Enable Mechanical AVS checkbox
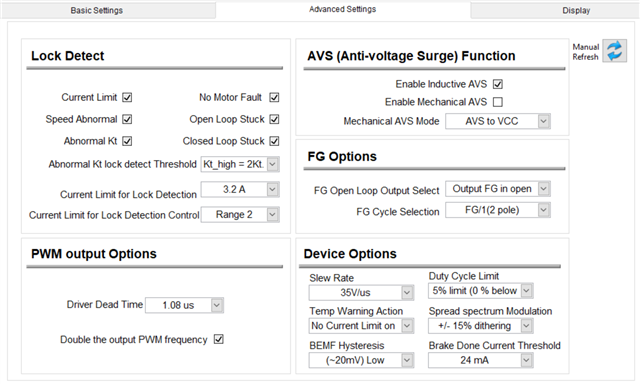 pos(498,102)
